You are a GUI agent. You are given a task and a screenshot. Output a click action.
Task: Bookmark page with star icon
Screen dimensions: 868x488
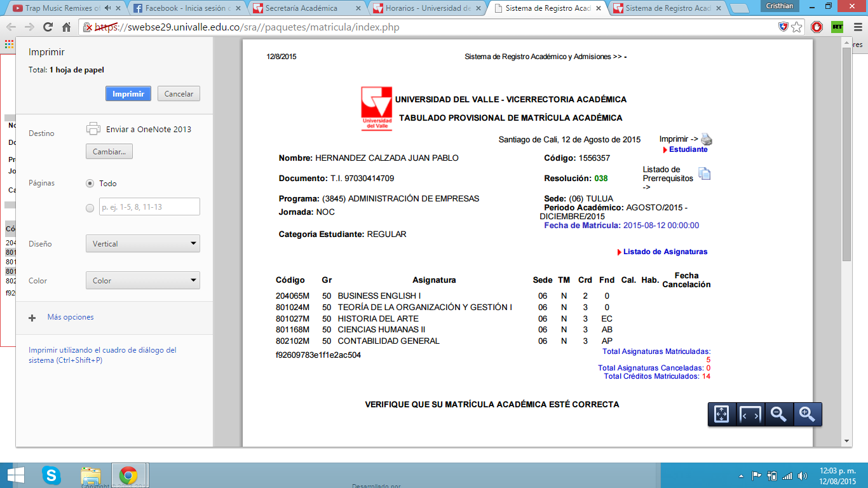pos(797,27)
